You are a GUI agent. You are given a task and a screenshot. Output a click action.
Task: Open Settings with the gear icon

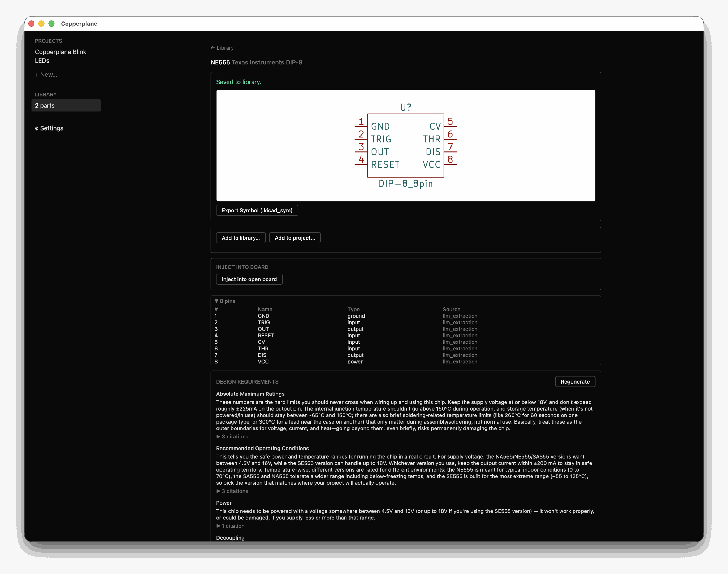pyautogui.click(x=49, y=128)
